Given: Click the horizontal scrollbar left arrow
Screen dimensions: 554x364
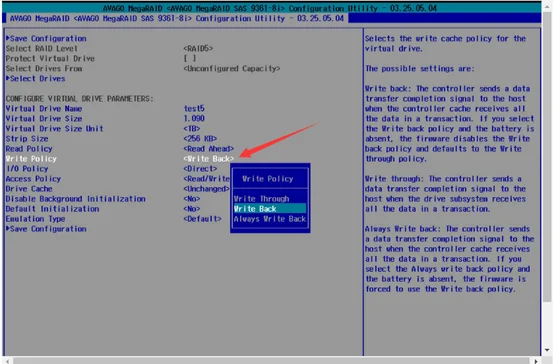Looking at the screenshot, I should click(x=7, y=361).
